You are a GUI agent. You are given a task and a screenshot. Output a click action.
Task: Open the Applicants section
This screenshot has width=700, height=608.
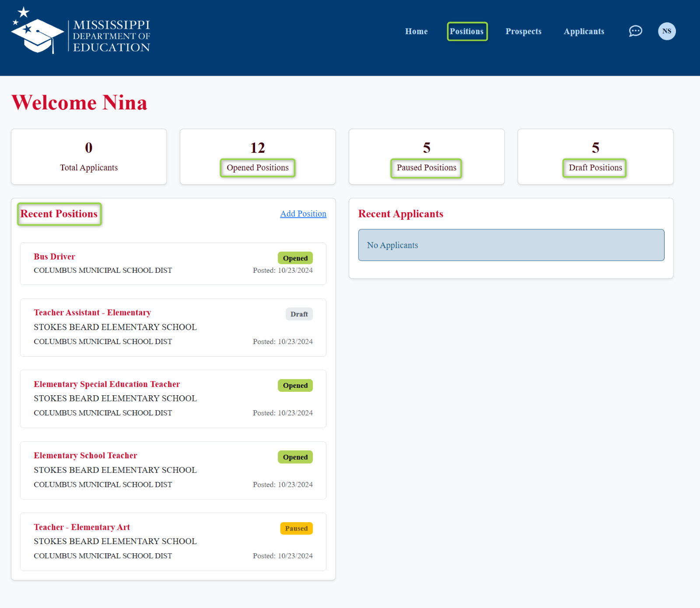[584, 31]
